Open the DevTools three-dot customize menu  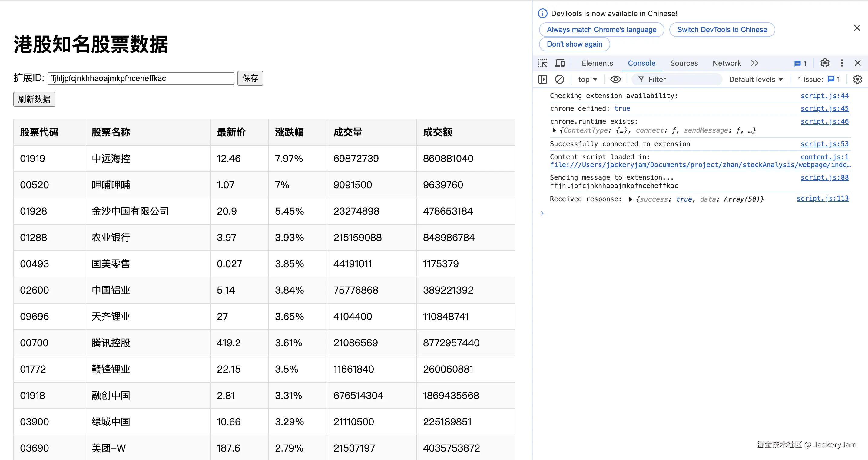tap(842, 63)
